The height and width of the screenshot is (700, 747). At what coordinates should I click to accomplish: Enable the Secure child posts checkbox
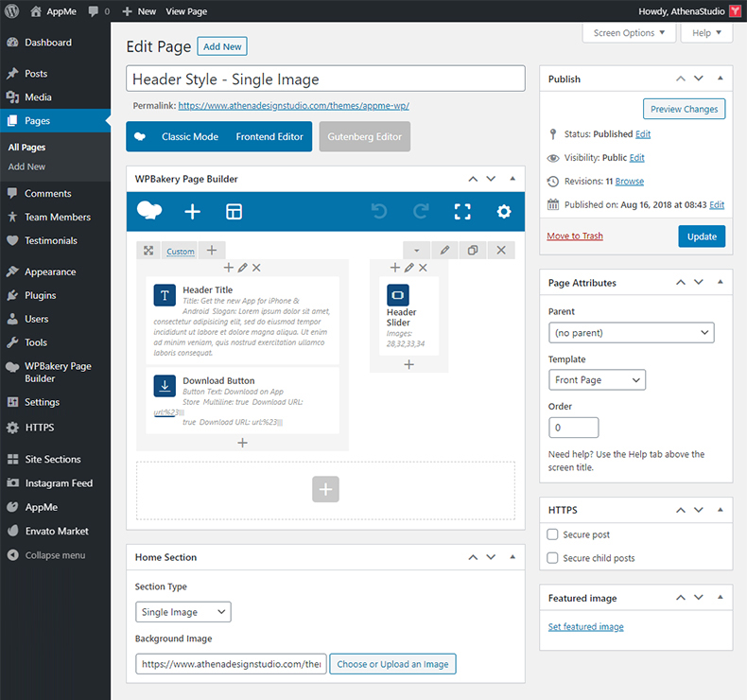pyautogui.click(x=552, y=558)
